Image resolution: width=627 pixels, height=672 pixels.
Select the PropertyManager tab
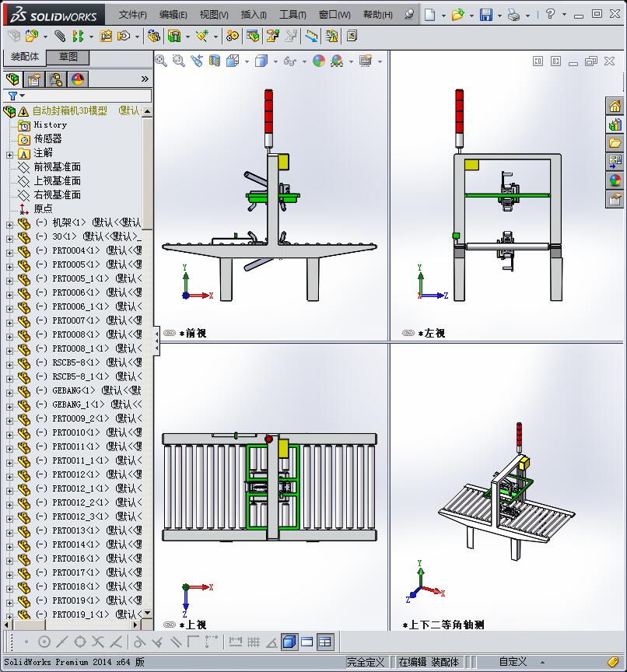pos(34,79)
